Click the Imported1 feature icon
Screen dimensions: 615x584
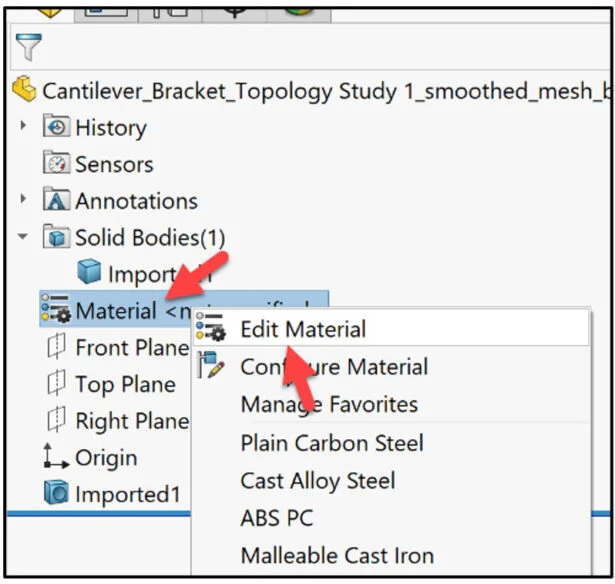click(55, 494)
